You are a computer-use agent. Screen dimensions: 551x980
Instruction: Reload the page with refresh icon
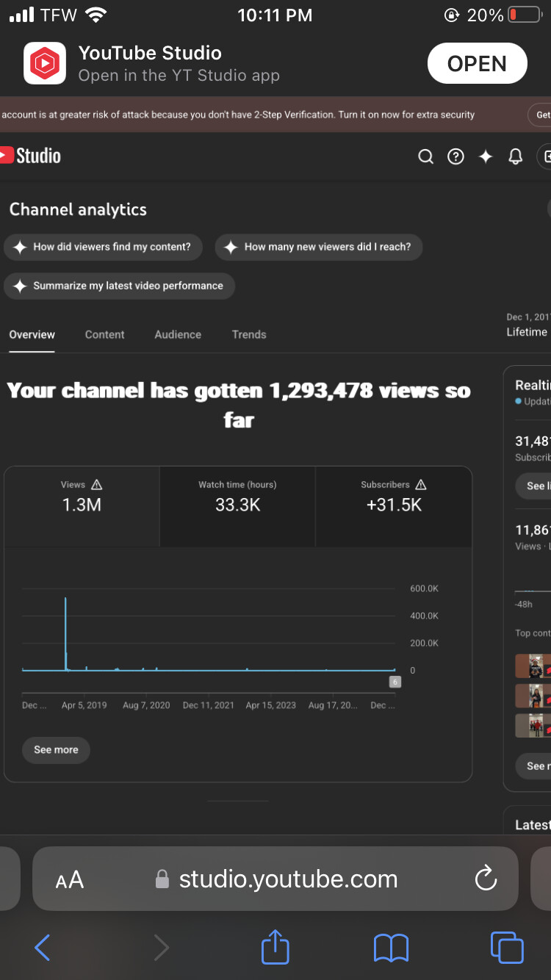(486, 879)
